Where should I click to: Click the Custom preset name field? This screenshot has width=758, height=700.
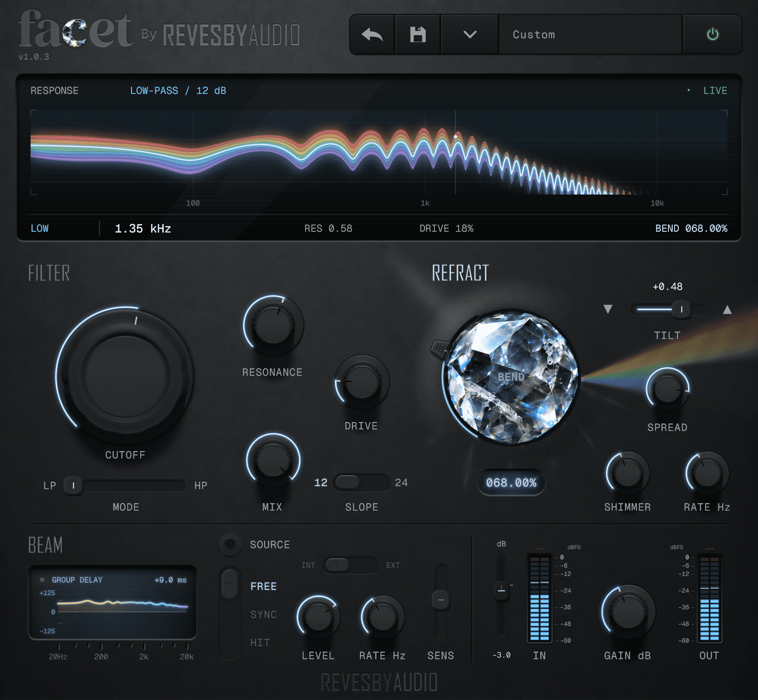click(590, 35)
